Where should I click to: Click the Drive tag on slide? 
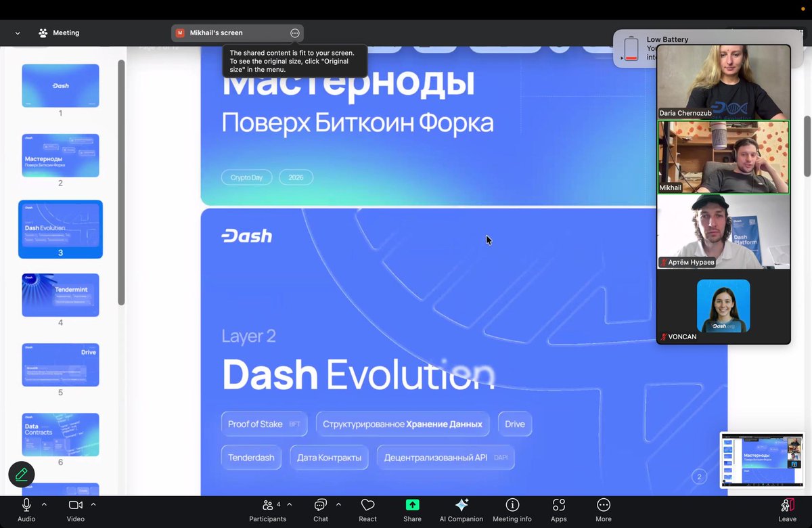(515, 424)
